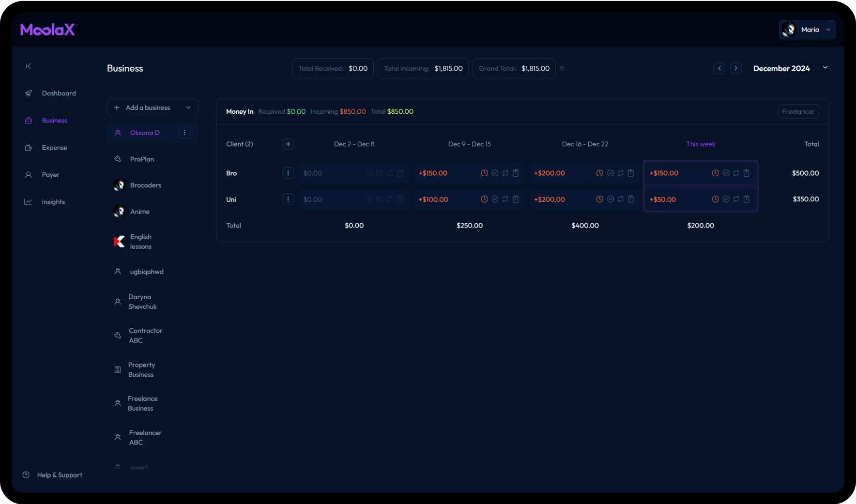The image size is (856, 504).
Task: Click the MoolaX logo
Action: point(48,30)
